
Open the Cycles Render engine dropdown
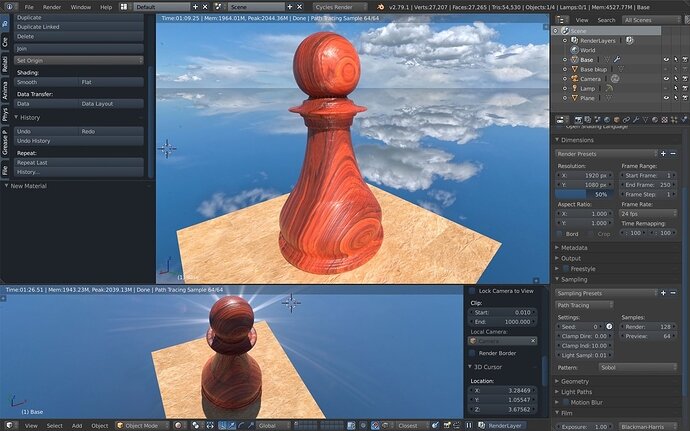tap(340, 7)
